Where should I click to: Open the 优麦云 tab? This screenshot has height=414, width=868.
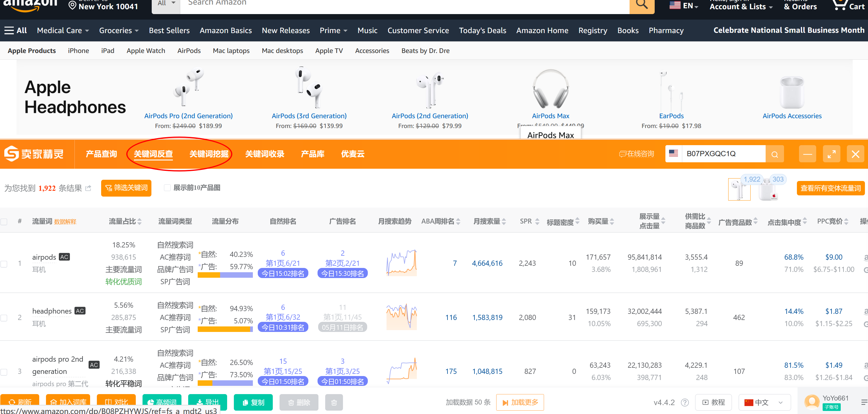tap(352, 154)
